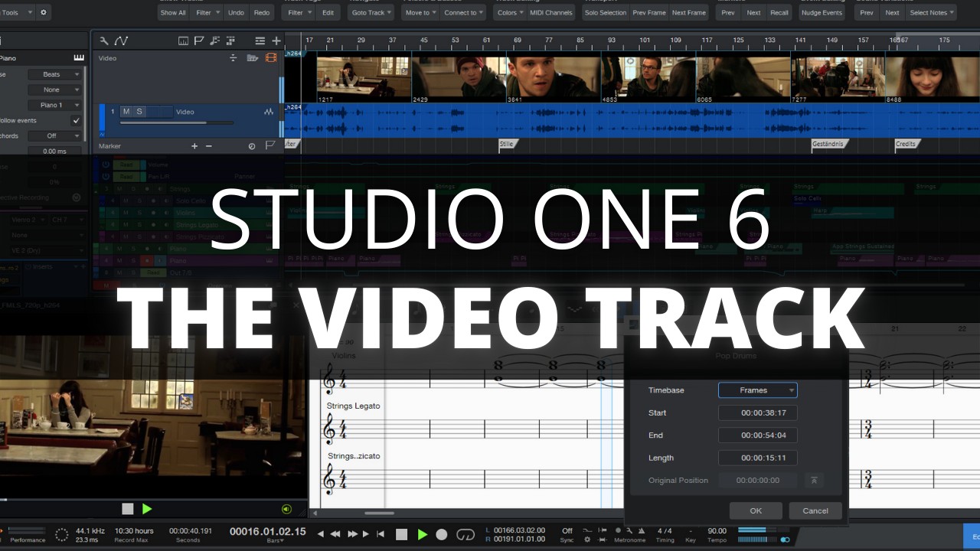Image resolution: width=980 pixels, height=551 pixels.
Task: Click the transport Stop button
Action: [x=401, y=534]
